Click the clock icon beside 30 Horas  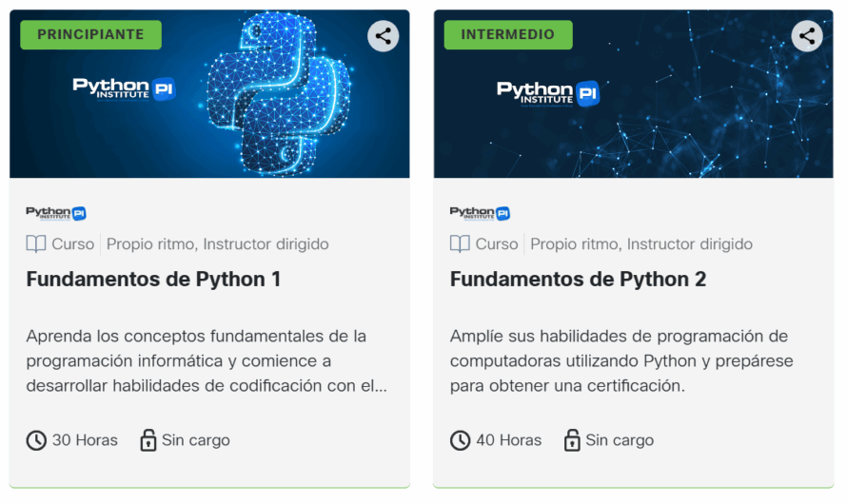pos(36,440)
